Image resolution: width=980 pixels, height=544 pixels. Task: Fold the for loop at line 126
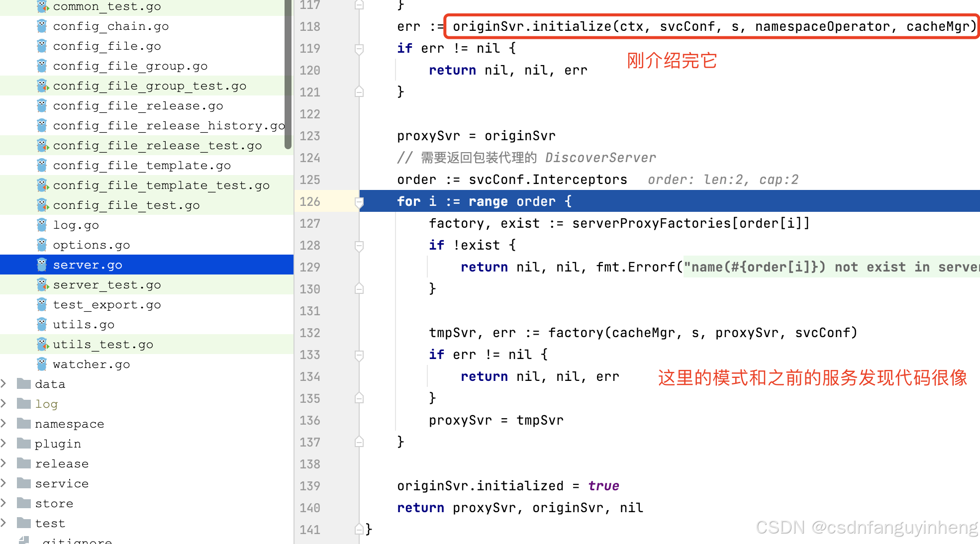359,202
